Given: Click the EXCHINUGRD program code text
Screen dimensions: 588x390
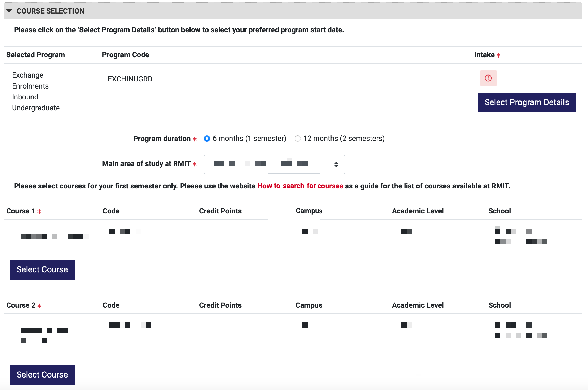Looking at the screenshot, I should [130, 79].
